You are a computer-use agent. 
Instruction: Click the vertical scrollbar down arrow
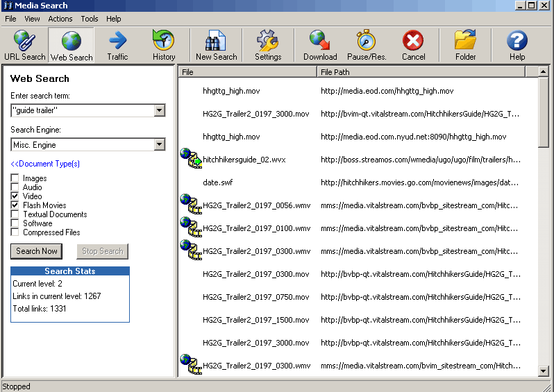544,371
